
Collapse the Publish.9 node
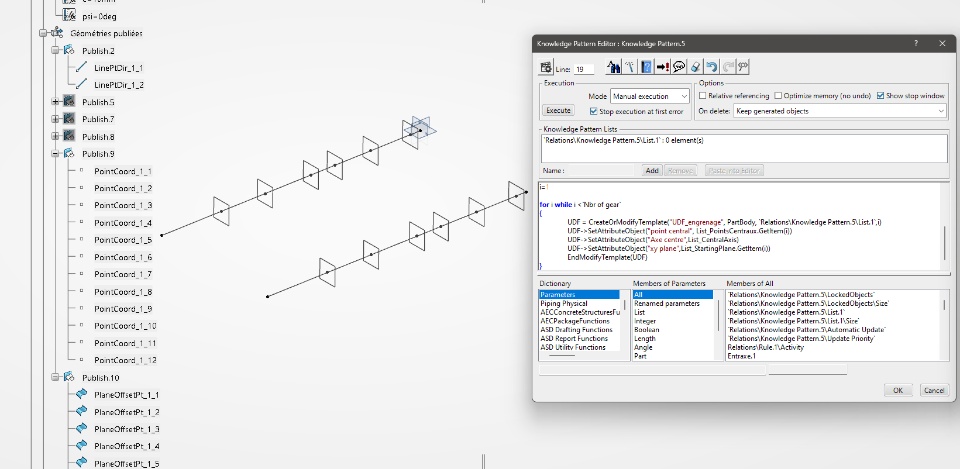click(55, 154)
